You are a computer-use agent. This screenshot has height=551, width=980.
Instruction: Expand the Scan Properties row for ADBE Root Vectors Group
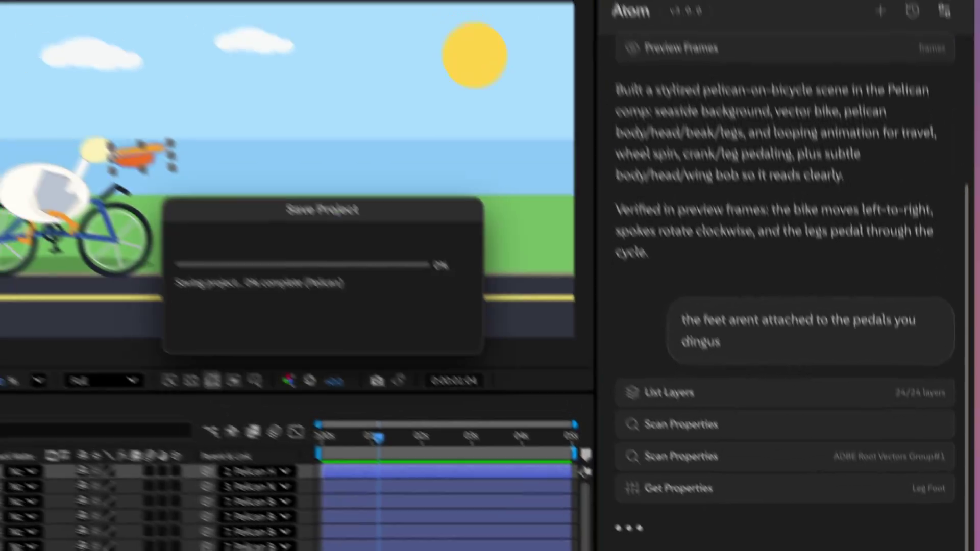785,456
